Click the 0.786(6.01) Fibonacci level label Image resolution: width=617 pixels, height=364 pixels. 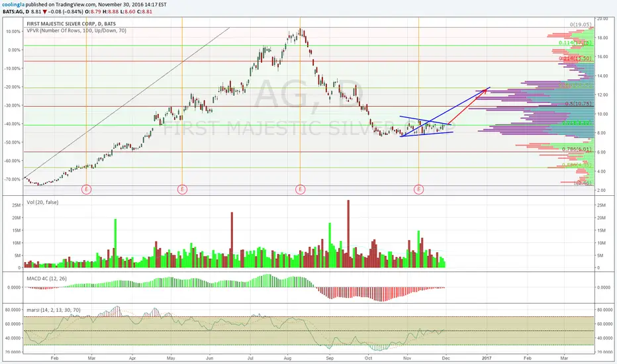point(577,149)
